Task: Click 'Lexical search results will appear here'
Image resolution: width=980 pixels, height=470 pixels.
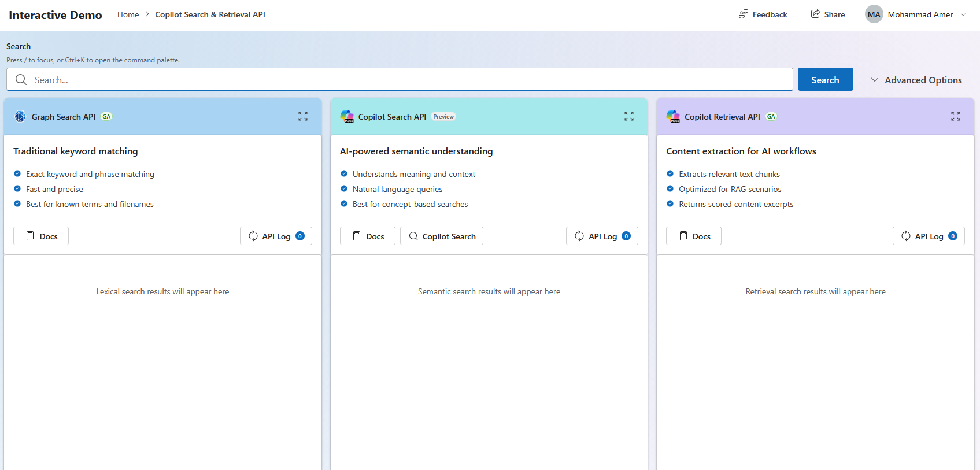Action: coord(162,291)
